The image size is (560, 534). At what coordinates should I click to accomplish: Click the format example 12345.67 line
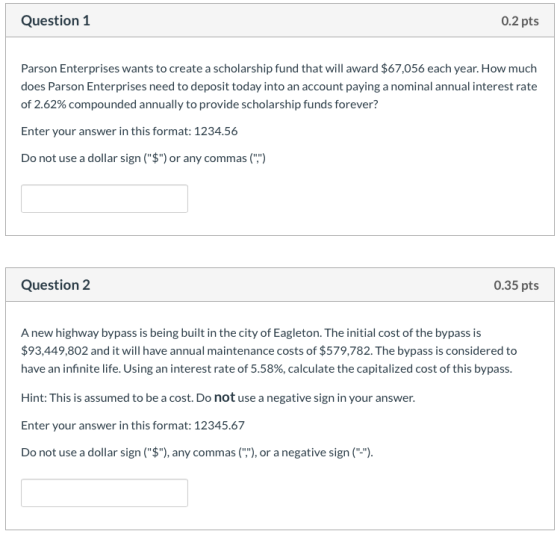(x=133, y=425)
